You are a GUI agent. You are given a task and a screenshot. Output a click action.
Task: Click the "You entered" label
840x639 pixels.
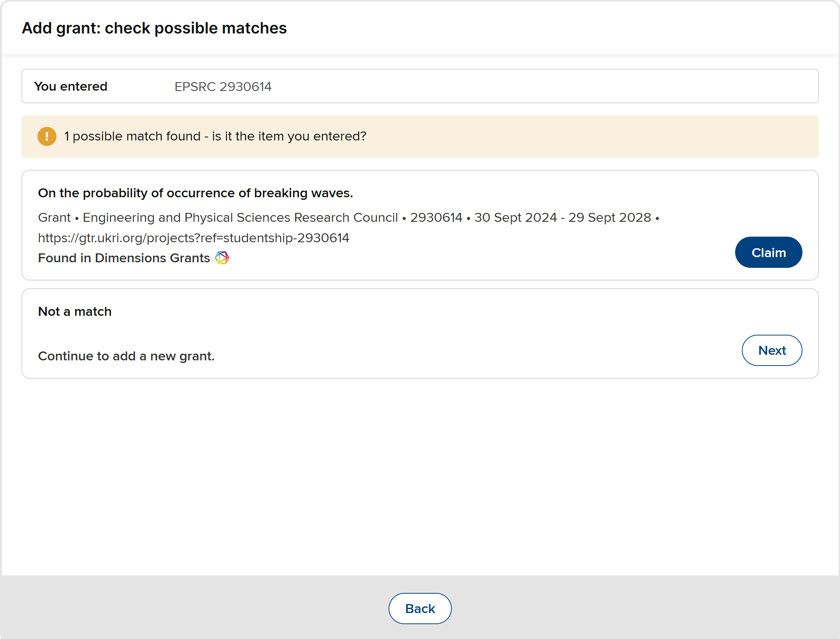[x=71, y=87]
